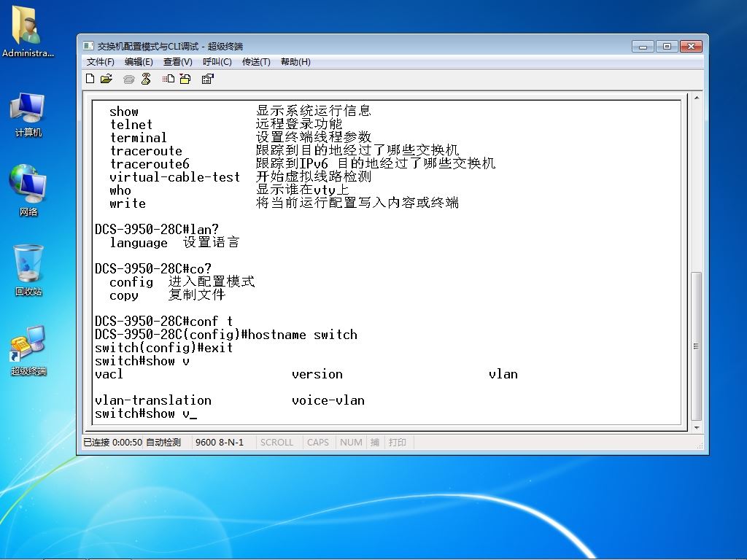Open the 呼叫(C) menu
Screen dimensions: 747x560
pos(217,62)
